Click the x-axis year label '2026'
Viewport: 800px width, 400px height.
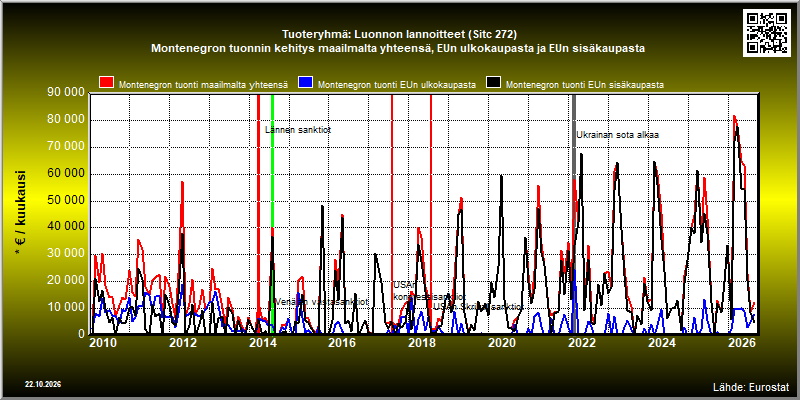(742, 343)
